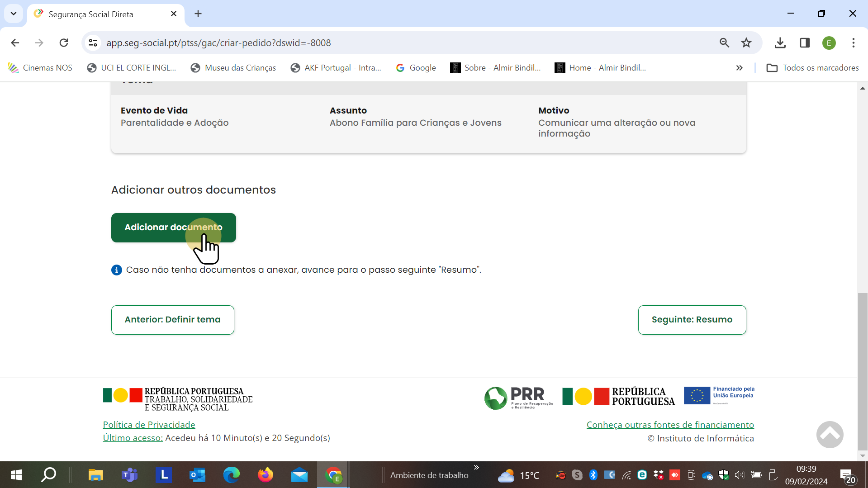This screenshot has width=868, height=488.
Task: Go to Seguinte: Resumo step
Action: [692, 320]
